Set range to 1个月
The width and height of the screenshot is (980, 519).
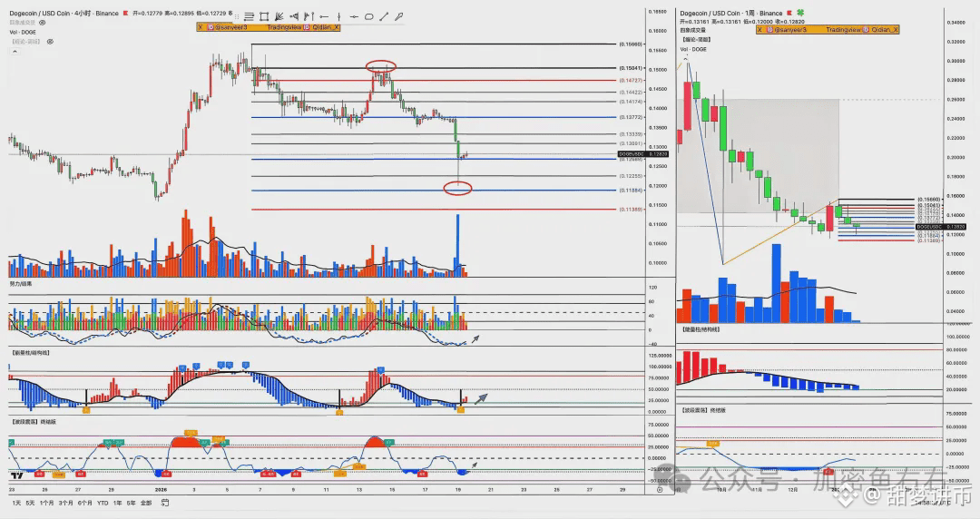click(47, 503)
